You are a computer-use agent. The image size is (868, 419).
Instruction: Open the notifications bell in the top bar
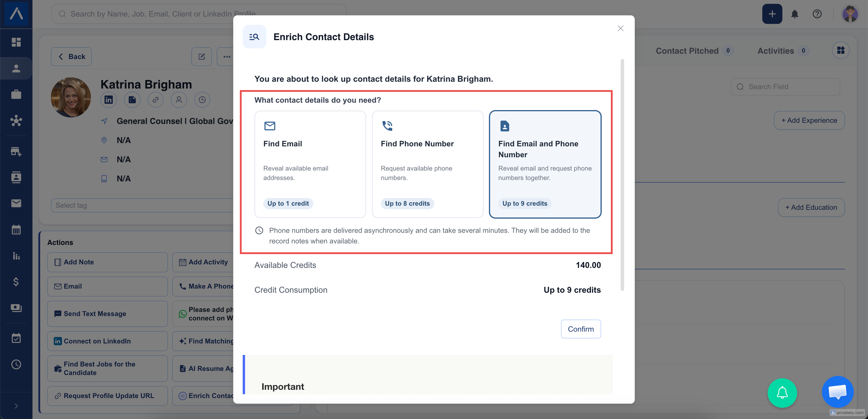(x=794, y=14)
